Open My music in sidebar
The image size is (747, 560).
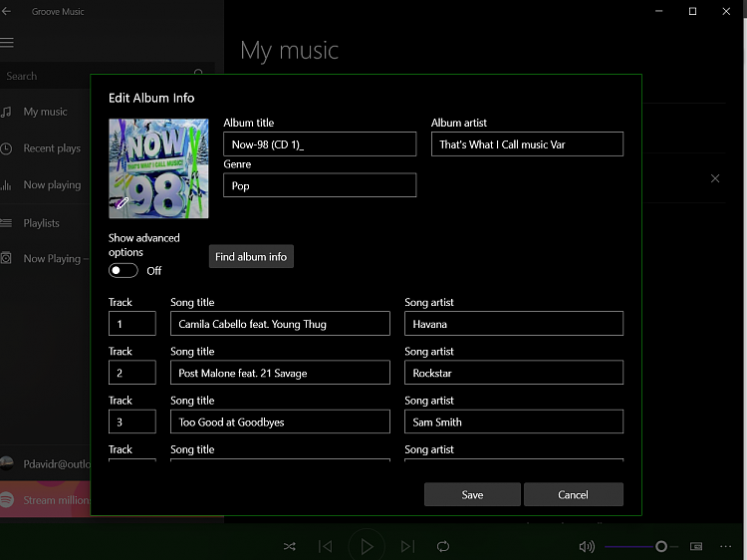[45, 112]
